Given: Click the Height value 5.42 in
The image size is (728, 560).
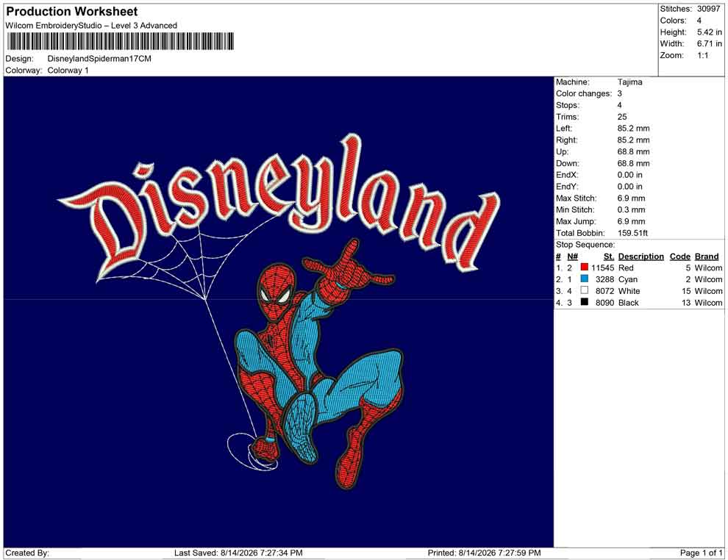Looking at the screenshot, I should click(x=710, y=32).
